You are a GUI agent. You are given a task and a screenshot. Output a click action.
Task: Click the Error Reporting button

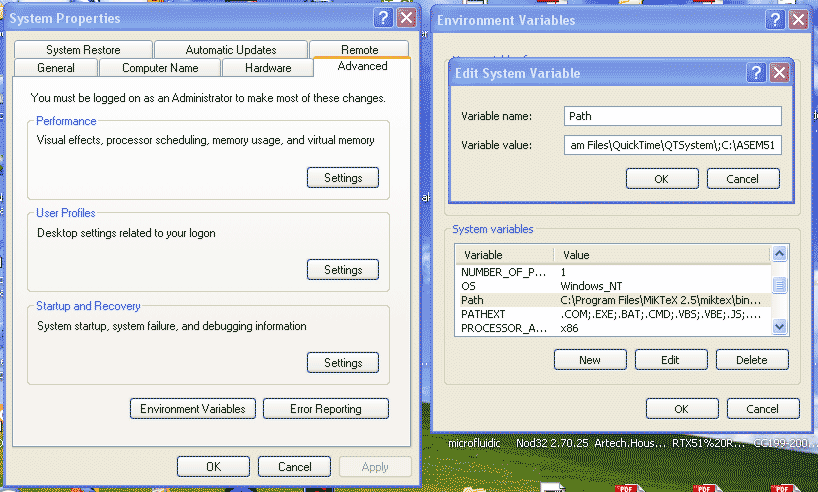click(326, 409)
